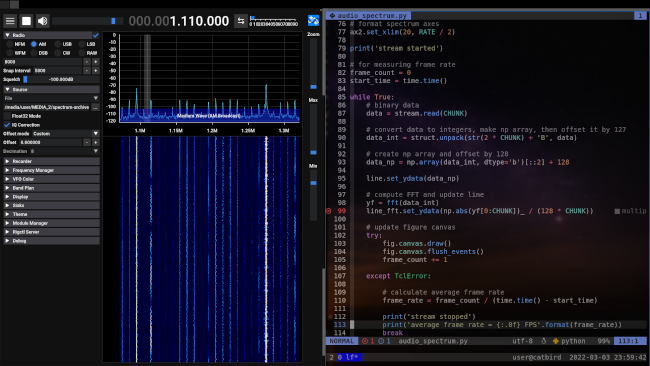This screenshot has height=366, width=650.
Task: Click code line 85 'while True:'
Action: pyautogui.click(x=371, y=97)
